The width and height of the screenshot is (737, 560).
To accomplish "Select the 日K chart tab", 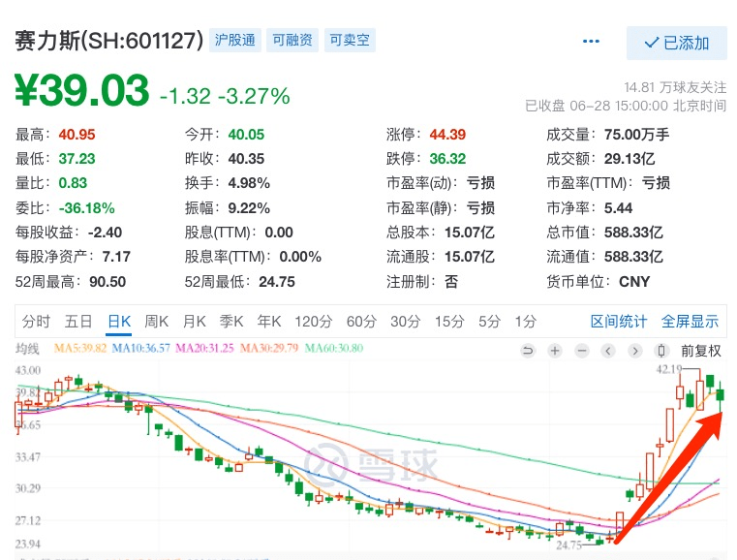I will (119, 322).
